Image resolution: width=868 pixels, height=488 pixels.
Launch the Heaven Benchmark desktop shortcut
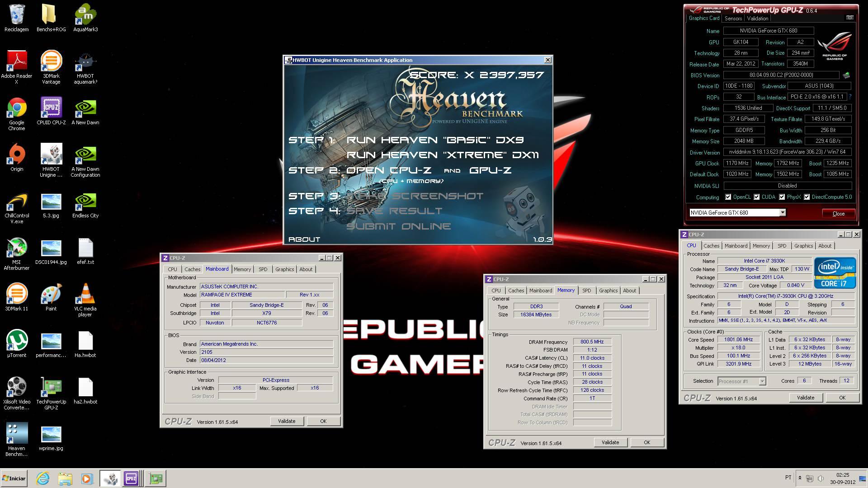(17, 440)
